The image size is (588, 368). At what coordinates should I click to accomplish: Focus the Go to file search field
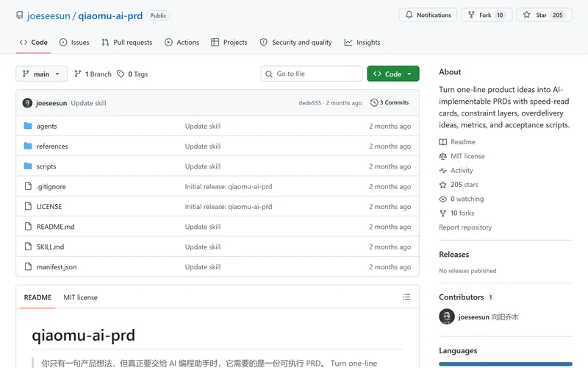click(x=312, y=74)
